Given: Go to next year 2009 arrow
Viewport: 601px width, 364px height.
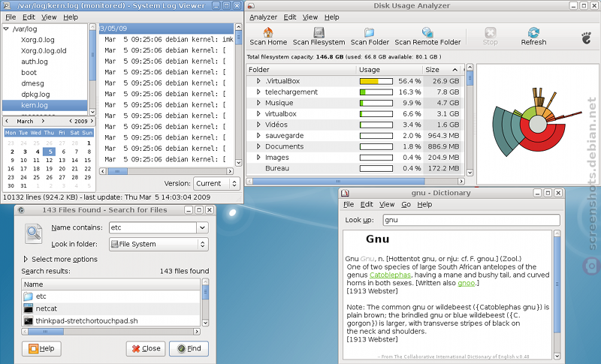Looking at the screenshot, I should (92, 121).
